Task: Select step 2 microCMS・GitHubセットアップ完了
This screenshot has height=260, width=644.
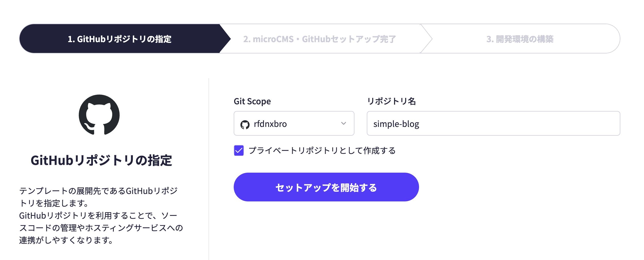Action: click(320, 39)
